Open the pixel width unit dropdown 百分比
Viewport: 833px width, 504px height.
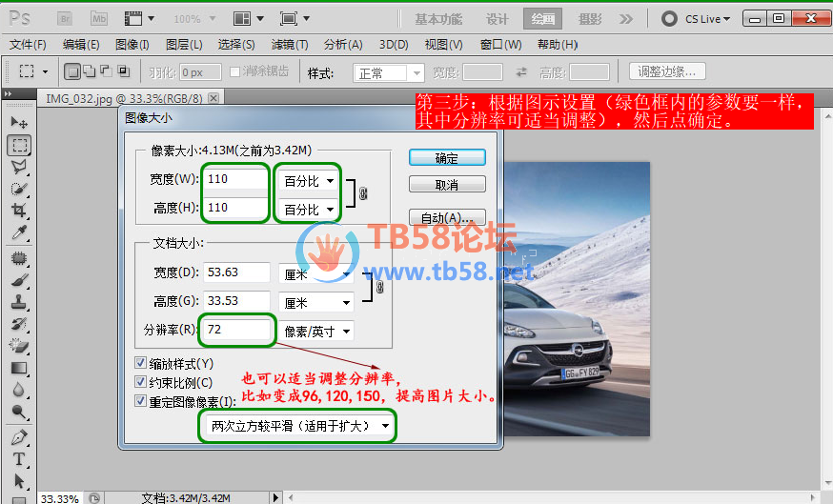click(x=309, y=181)
